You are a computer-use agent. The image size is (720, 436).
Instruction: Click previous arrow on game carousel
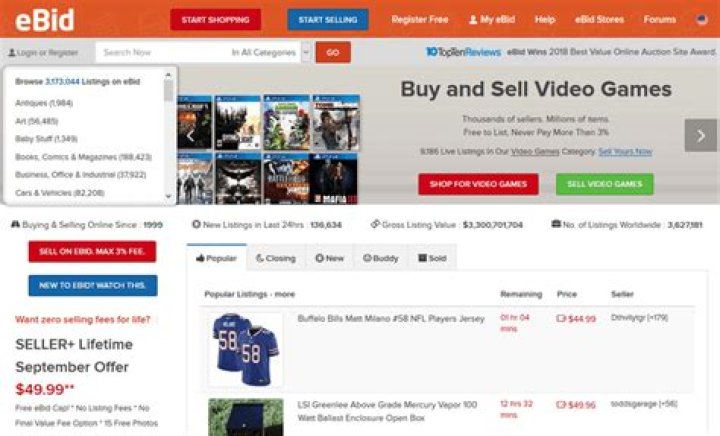[190, 136]
